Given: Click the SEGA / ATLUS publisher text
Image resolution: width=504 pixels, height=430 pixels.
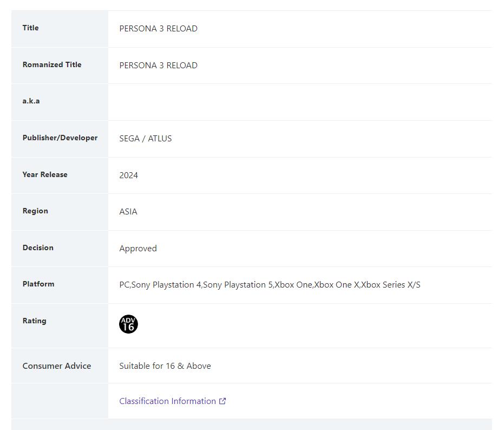Looking at the screenshot, I should point(145,139).
